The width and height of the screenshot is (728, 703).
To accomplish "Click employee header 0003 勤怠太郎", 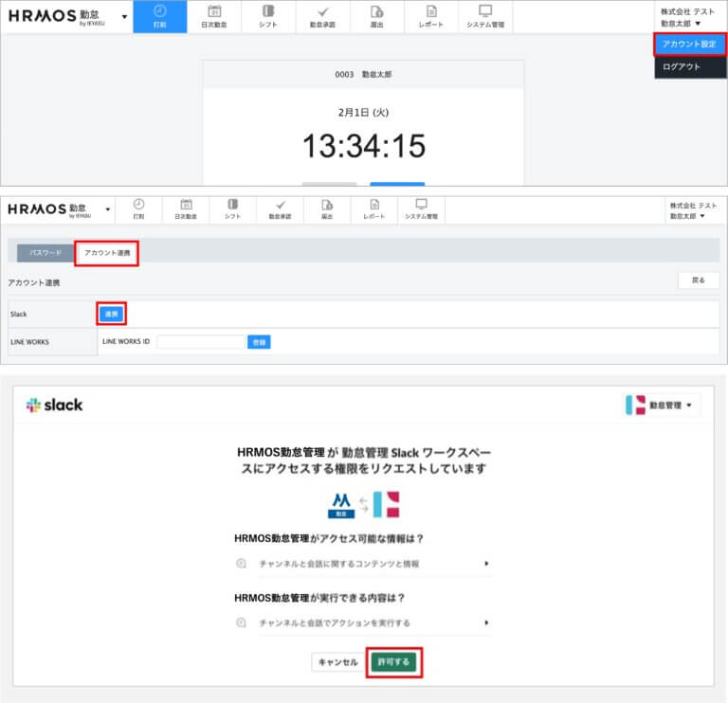I will click(x=364, y=74).
